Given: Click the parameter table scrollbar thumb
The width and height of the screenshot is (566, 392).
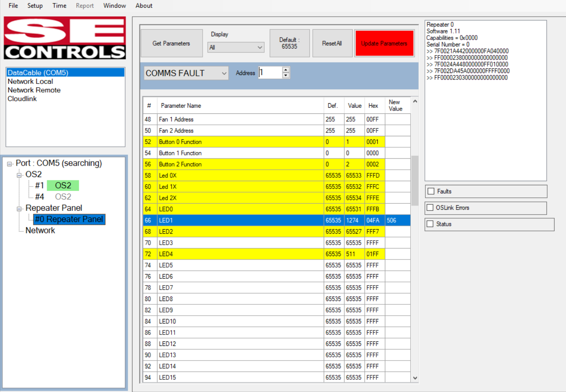Looking at the screenshot, I should [415, 181].
